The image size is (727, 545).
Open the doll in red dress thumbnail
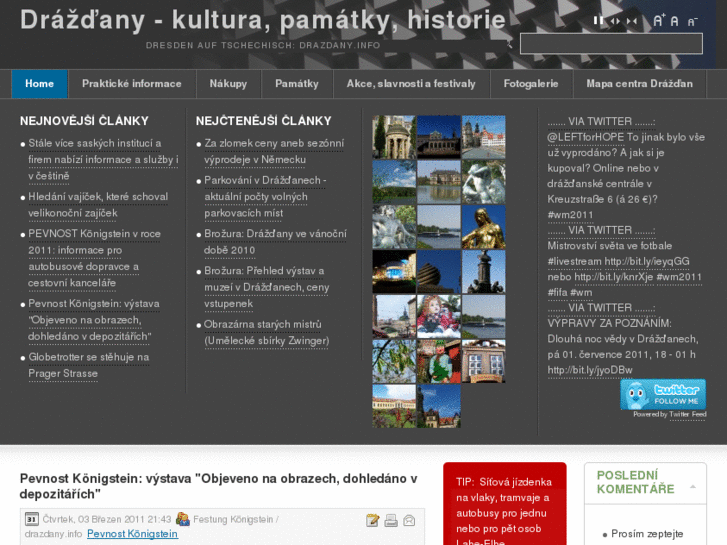439,317
